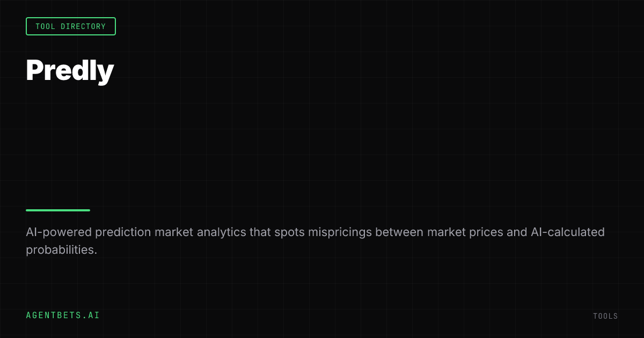Open the AGENTBETS.AI site link
The width and height of the screenshot is (644, 338).
(63, 315)
